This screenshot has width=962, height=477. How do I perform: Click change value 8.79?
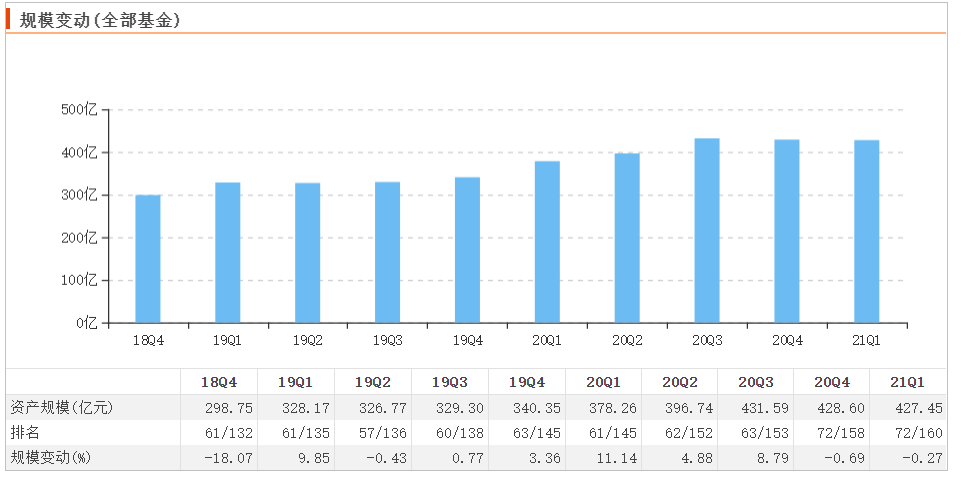point(775,459)
